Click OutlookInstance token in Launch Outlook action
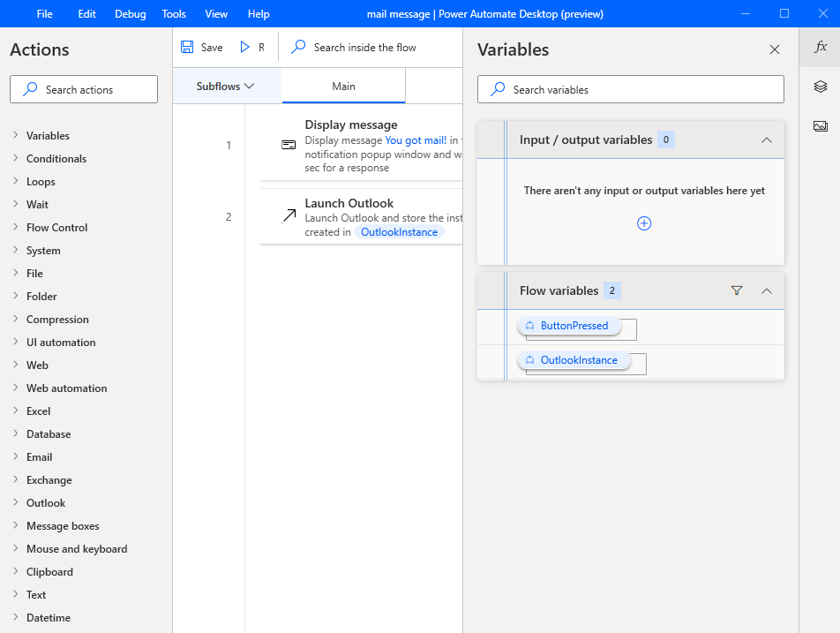The image size is (840, 633). pos(399,232)
